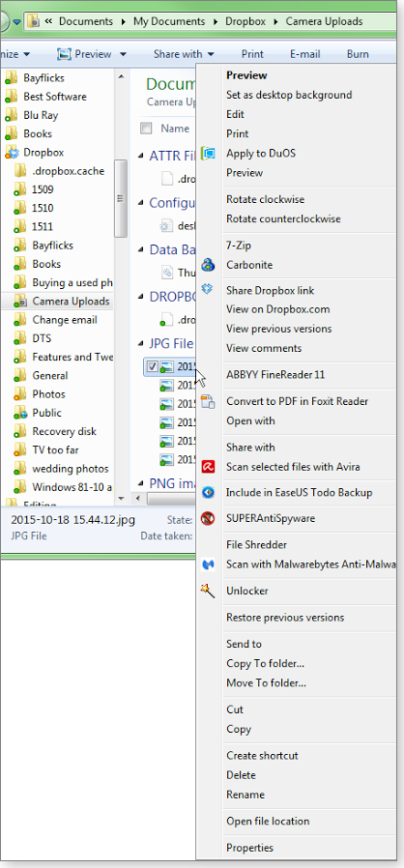This screenshot has width=404, height=868.
Task: Click the .dropbox.cache folder icon
Action: click(20, 171)
